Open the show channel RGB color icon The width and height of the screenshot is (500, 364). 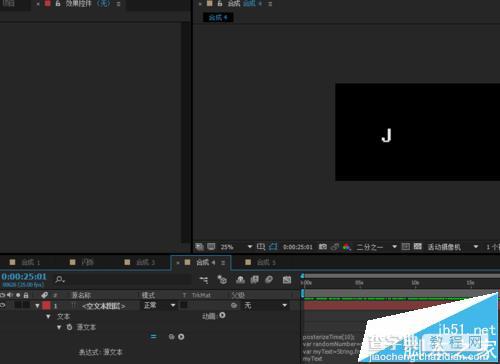(x=347, y=247)
